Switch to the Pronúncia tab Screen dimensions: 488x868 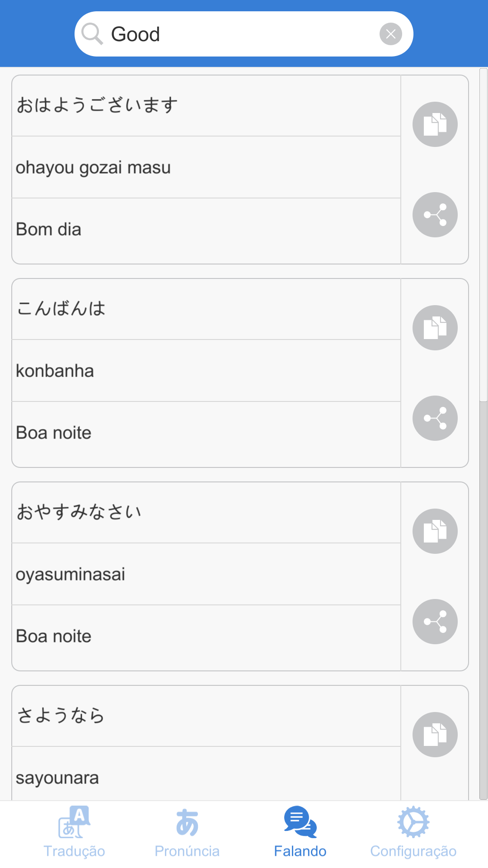click(x=187, y=833)
